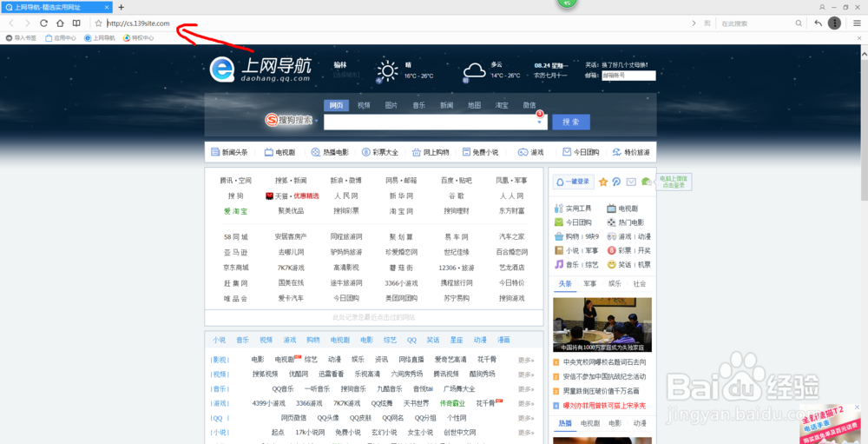
Task: Focus the browser 在此搜索 search box
Action: point(756,23)
